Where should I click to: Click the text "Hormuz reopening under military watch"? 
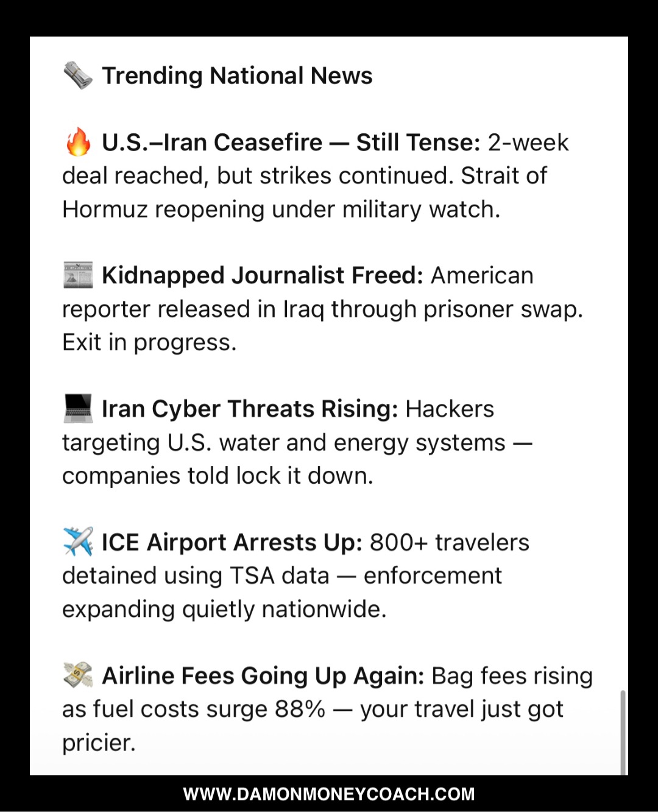click(x=281, y=210)
